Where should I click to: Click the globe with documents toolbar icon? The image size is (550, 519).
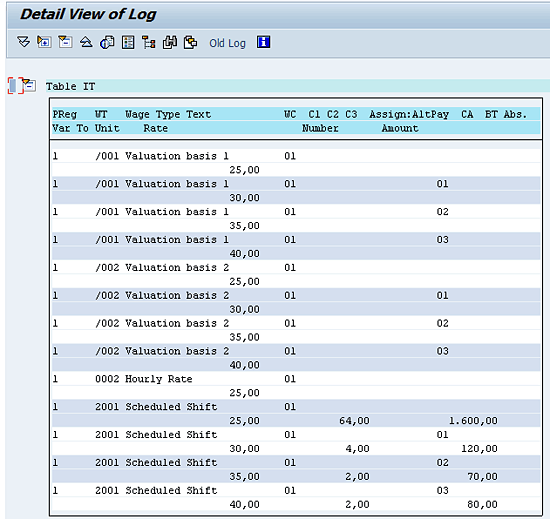pos(107,42)
